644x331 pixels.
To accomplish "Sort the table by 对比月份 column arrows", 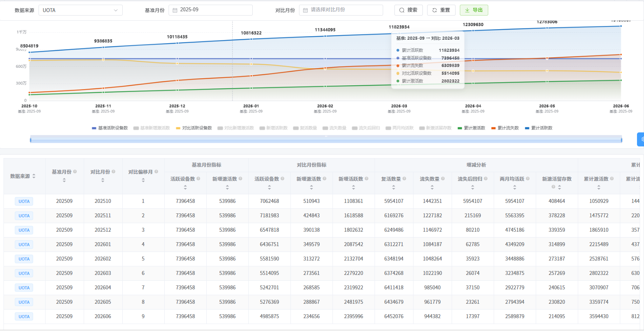I will tap(103, 180).
